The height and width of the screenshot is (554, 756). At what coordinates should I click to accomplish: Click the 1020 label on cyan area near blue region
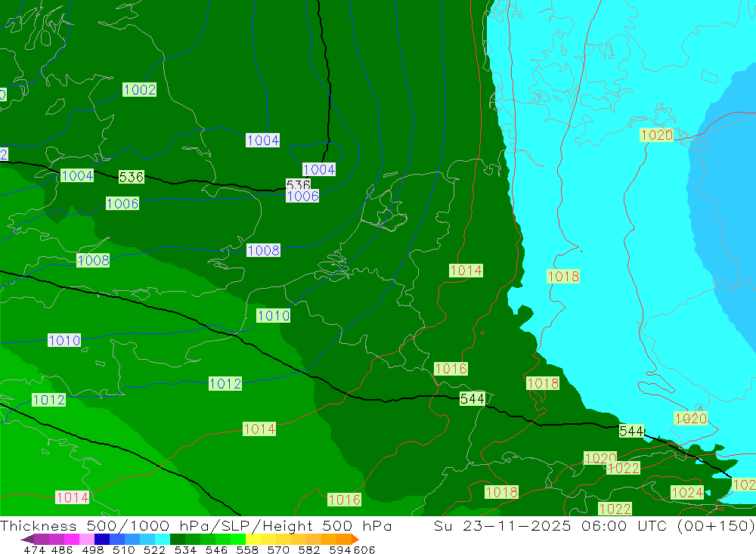point(657,135)
